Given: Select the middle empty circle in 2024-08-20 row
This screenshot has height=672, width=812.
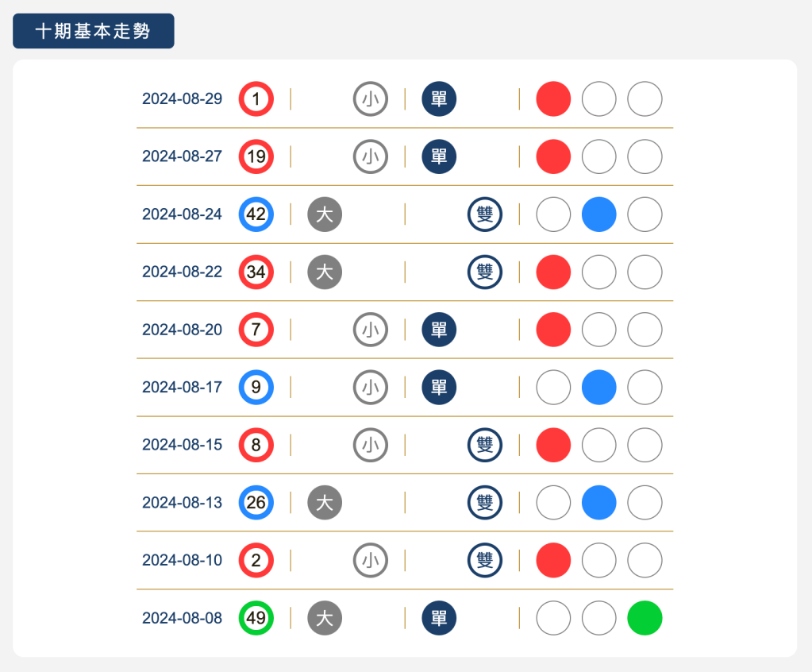Looking at the screenshot, I should click(x=599, y=330).
